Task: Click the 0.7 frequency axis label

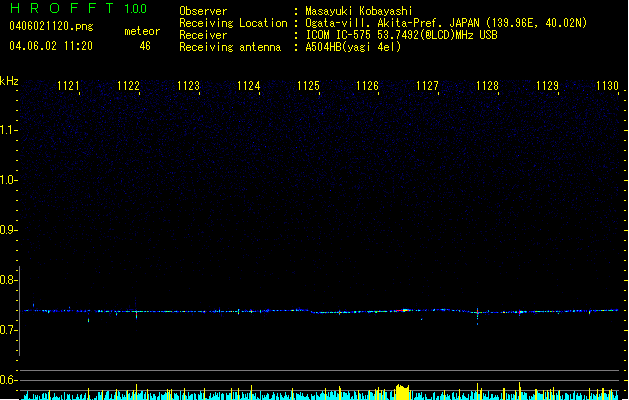Action: (x=8, y=330)
